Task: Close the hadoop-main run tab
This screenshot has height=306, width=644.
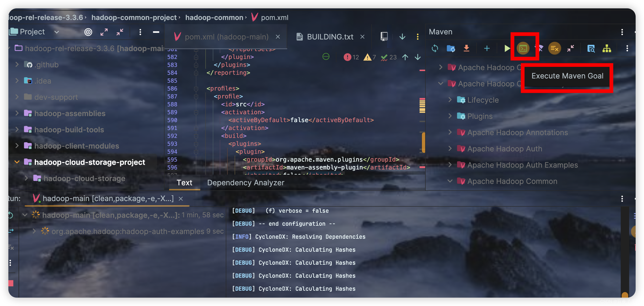Action: click(181, 199)
